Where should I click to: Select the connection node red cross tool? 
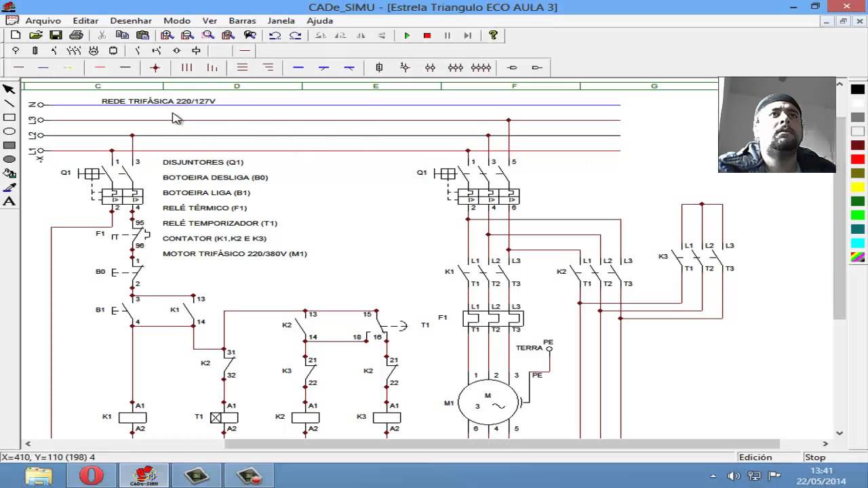click(x=155, y=67)
